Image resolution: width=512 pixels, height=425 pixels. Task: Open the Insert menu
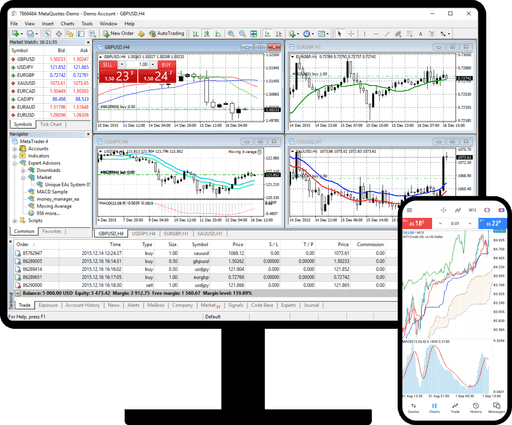click(x=48, y=24)
